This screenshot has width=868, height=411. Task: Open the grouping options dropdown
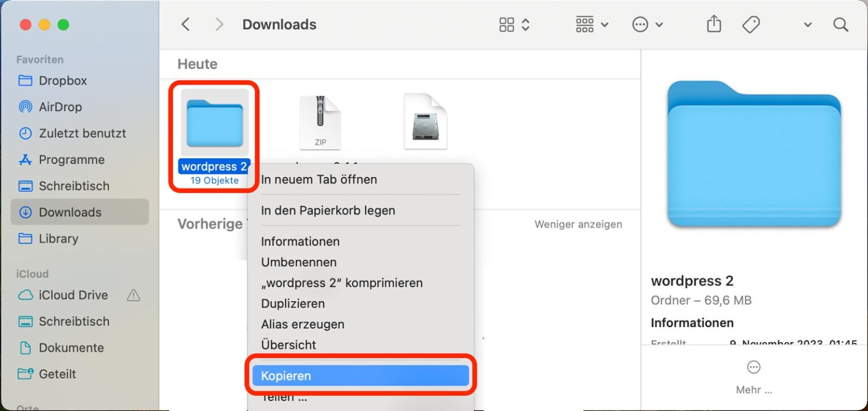tap(592, 24)
